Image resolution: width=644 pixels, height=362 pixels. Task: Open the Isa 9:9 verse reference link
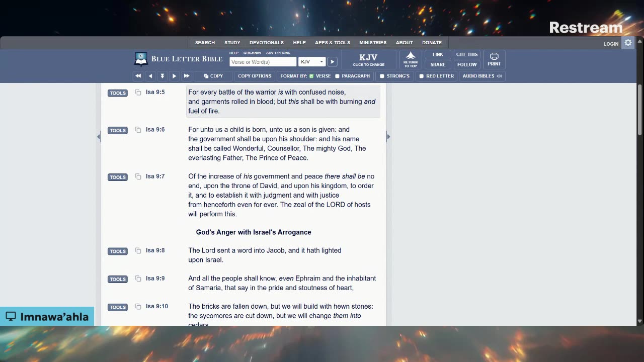coord(155,279)
